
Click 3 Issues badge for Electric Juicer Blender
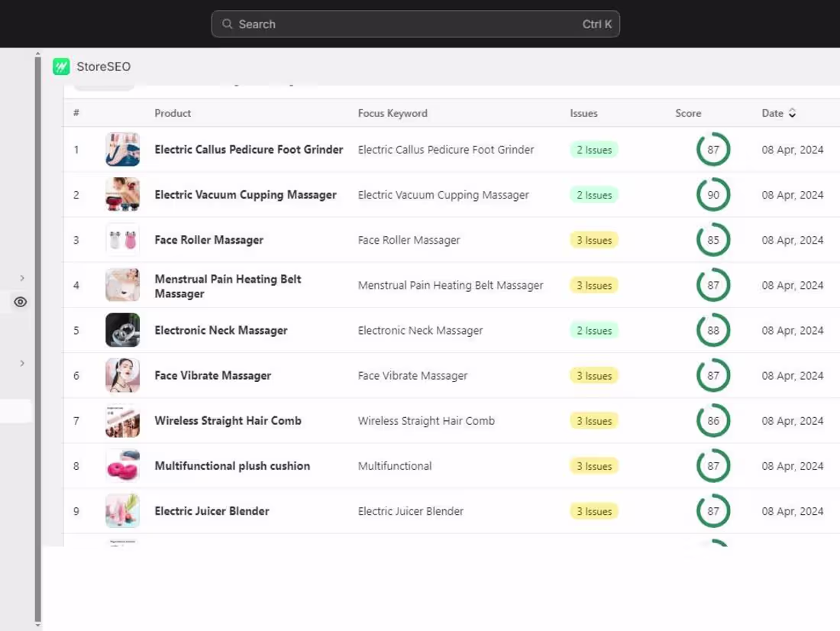(593, 512)
